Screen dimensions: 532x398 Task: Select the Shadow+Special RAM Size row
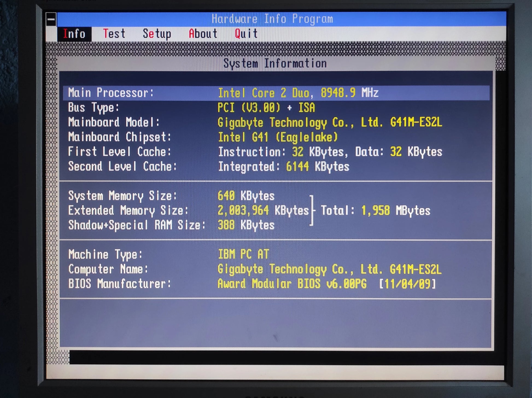point(276,225)
